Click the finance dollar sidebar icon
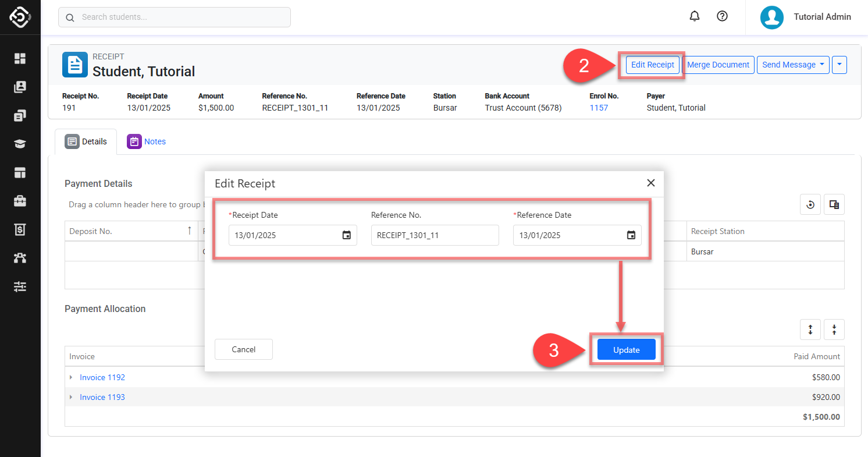 pos(20,229)
